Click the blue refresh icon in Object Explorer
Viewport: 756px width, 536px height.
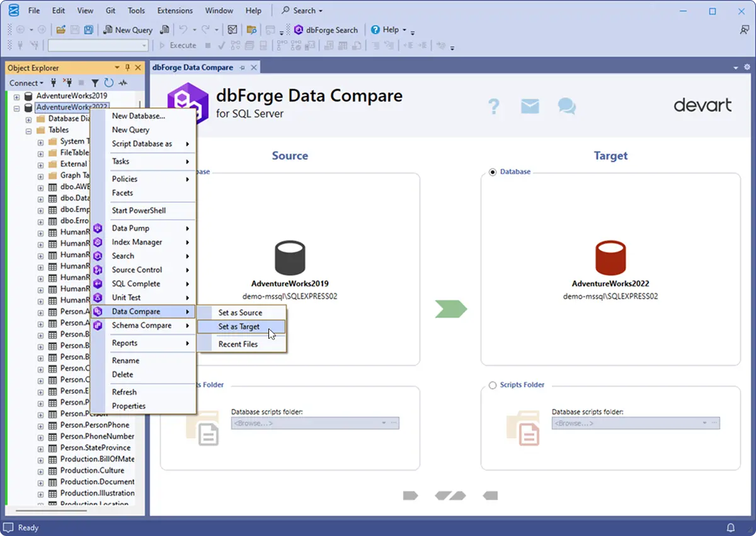click(x=108, y=83)
